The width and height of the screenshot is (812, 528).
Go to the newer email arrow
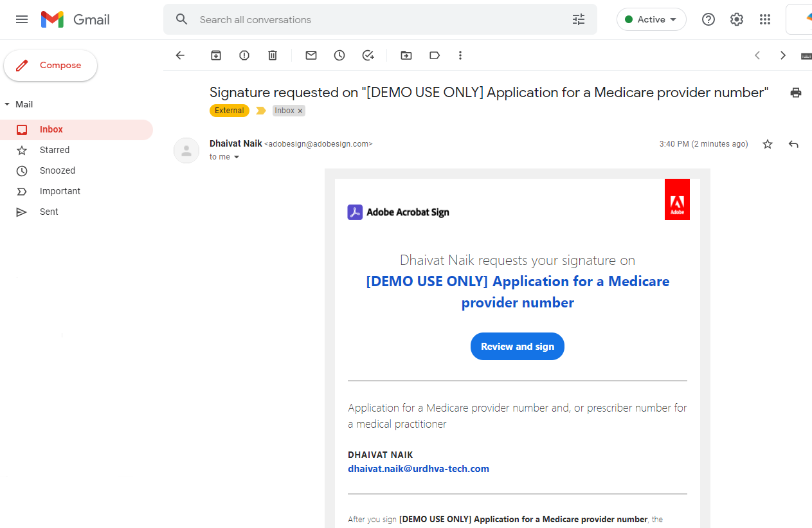[757, 55]
